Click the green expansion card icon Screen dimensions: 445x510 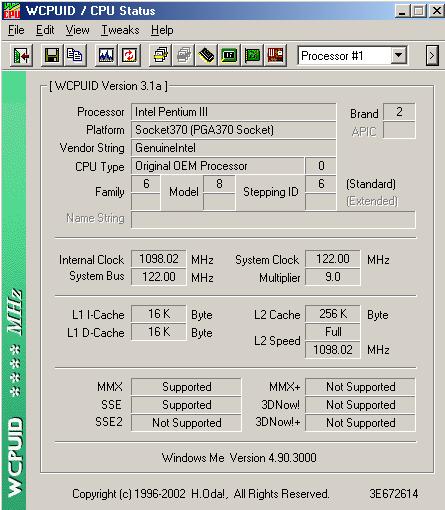pyautogui.click(x=252, y=55)
